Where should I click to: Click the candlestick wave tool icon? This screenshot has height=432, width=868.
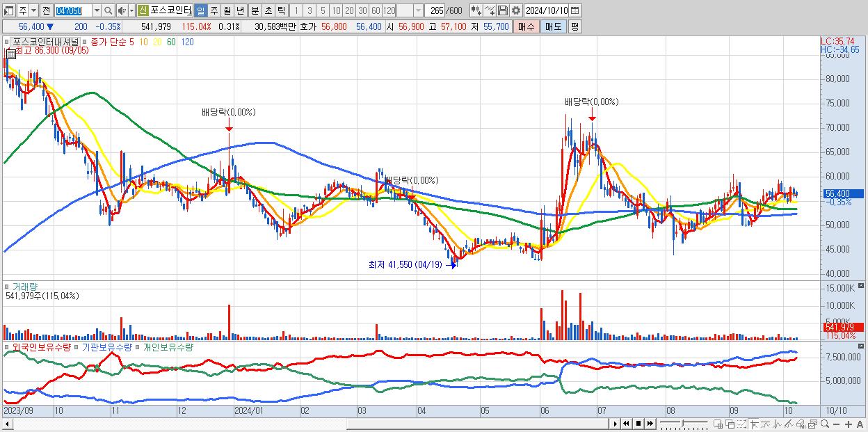pyautogui.click(x=778, y=424)
